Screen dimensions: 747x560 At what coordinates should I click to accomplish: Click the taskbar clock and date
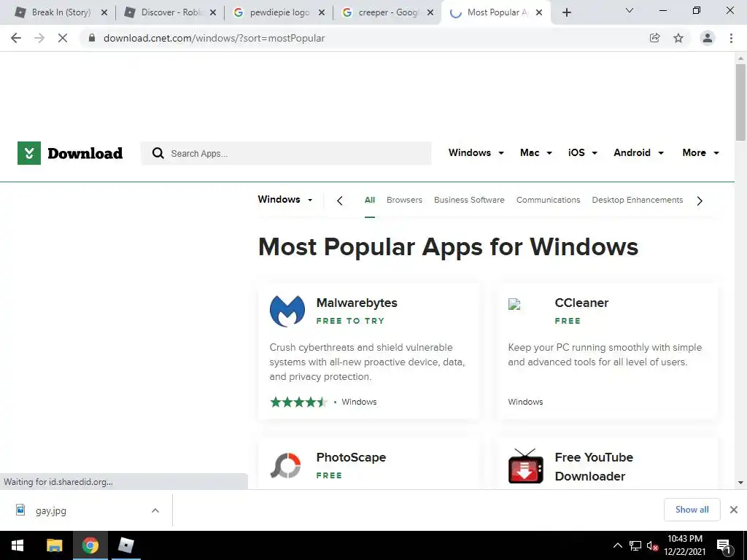(684, 545)
